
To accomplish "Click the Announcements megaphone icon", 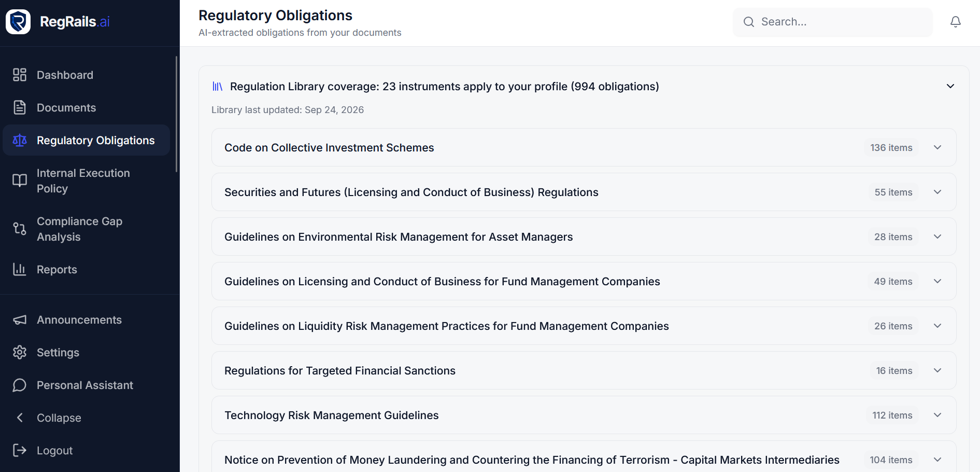I will coord(20,320).
